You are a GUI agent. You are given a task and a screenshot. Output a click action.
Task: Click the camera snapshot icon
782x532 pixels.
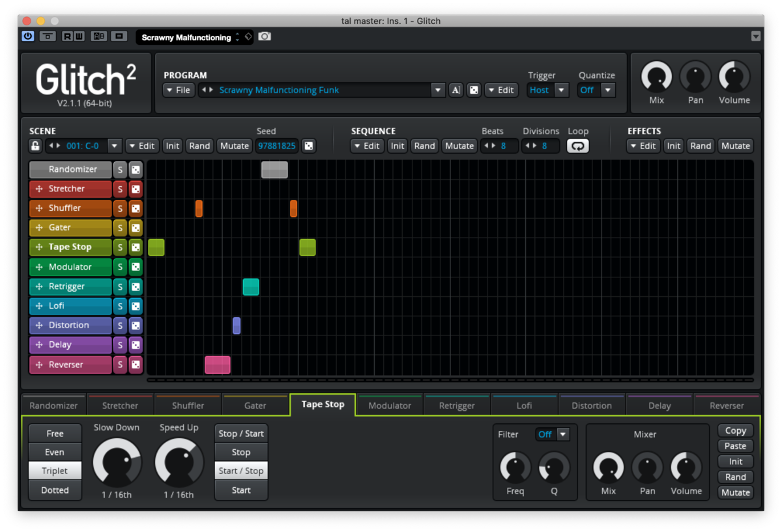click(x=265, y=36)
